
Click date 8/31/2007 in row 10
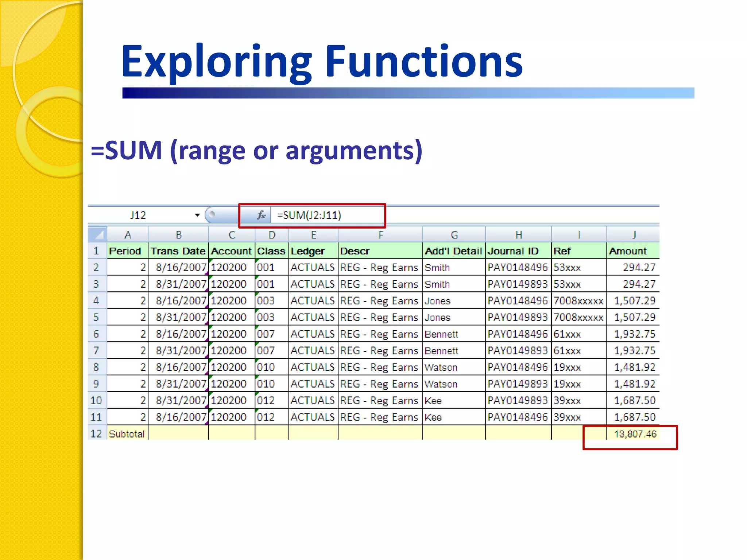[x=178, y=400]
